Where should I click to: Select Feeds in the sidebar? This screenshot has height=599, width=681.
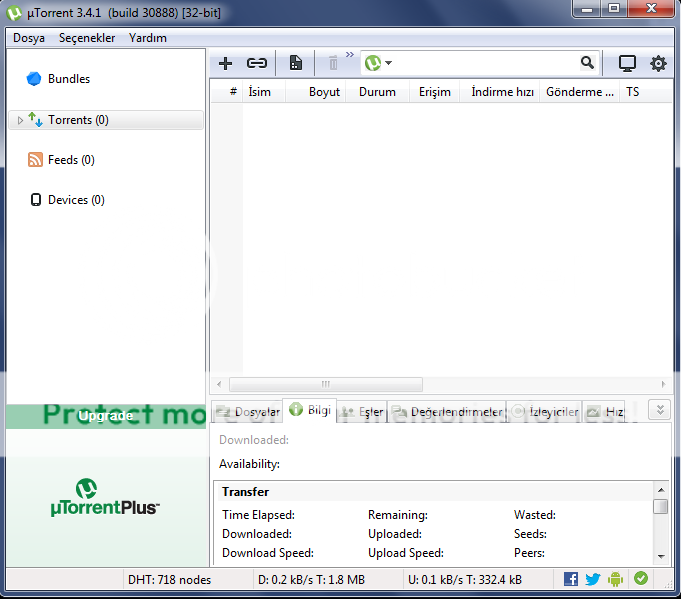[x=70, y=160]
